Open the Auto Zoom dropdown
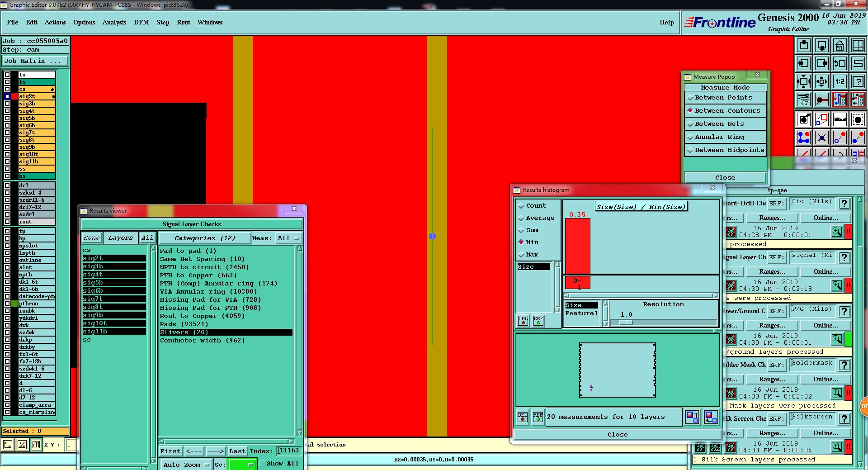The width and height of the screenshot is (868, 470). (x=186, y=465)
